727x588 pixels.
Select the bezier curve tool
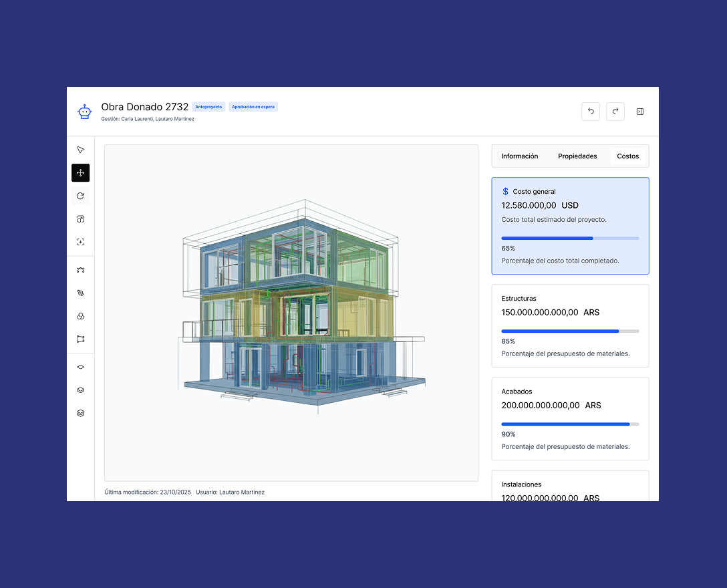pos(80,270)
